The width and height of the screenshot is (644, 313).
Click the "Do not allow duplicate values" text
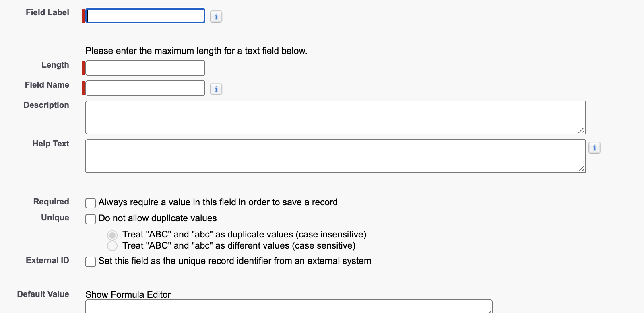tap(157, 218)
